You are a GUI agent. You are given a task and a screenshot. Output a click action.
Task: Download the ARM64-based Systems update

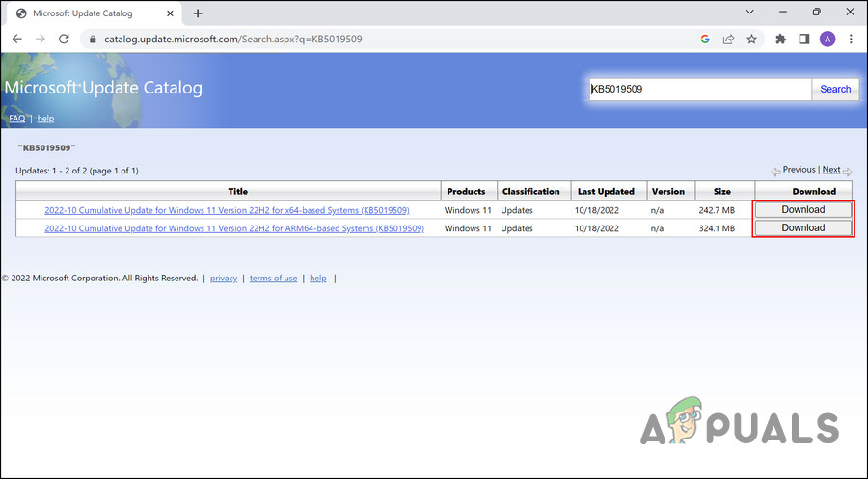802,228
